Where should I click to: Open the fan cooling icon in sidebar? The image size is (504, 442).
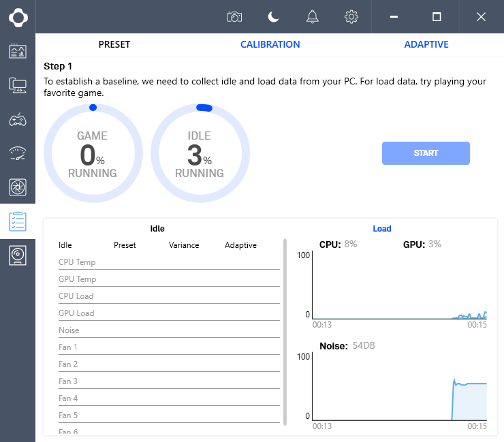(x=18, y=187)
